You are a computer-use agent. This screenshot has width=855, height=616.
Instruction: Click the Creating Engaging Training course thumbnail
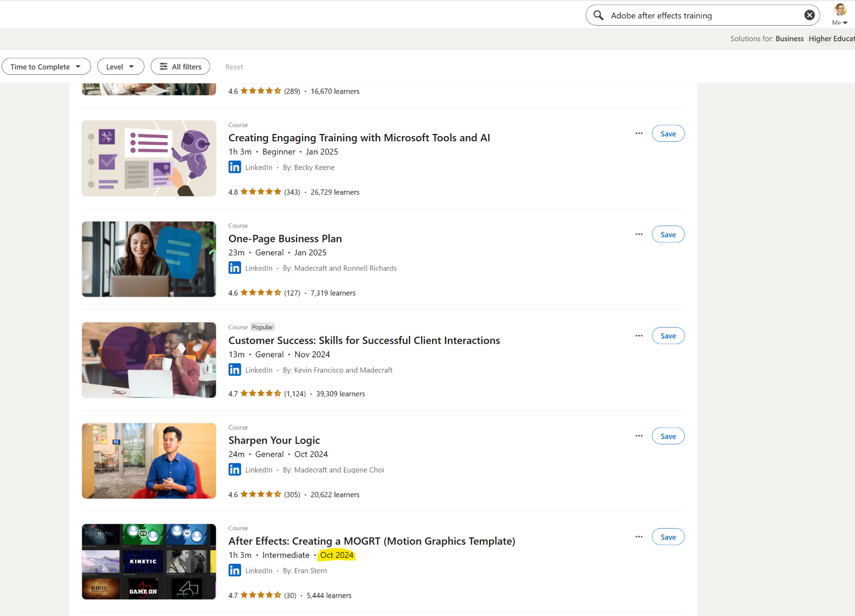point(149,159)
